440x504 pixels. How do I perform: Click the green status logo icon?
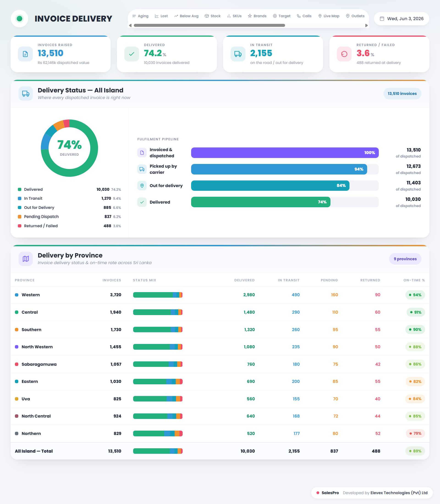tap(19, 19)
